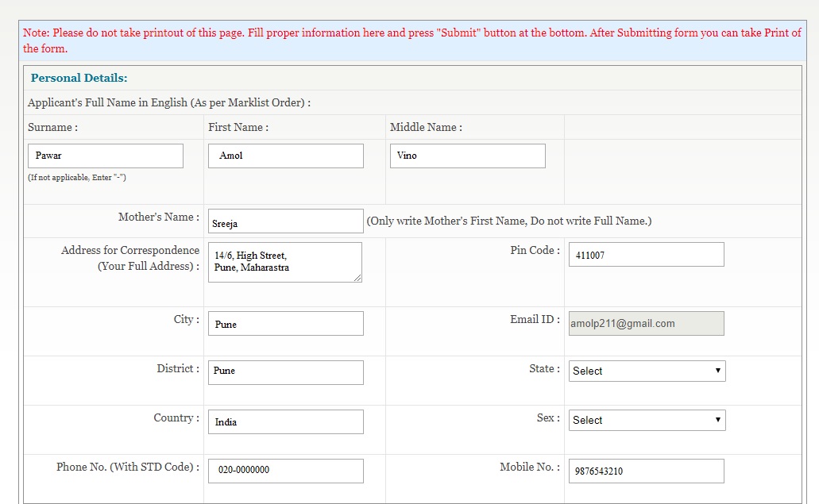The image size is (819, 504).
Task: Select the First Name field with Amol
Action: [x=286, y=156]
